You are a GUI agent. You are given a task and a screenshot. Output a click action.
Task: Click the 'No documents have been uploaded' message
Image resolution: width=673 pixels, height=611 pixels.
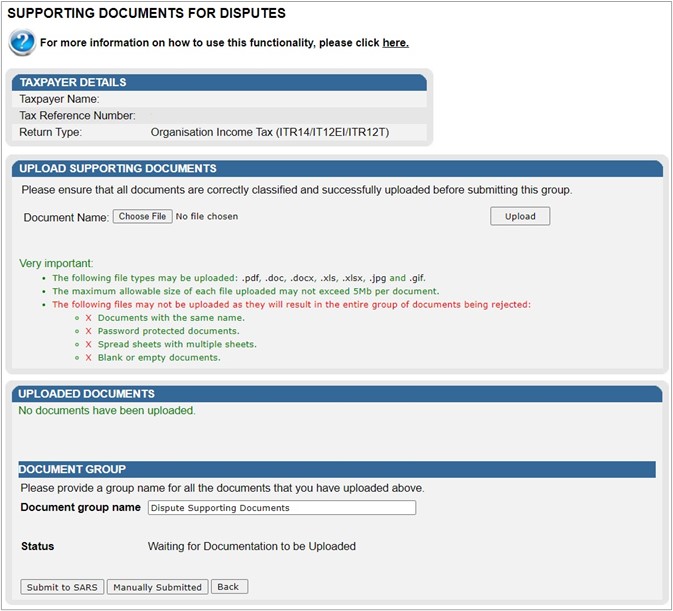107,410
